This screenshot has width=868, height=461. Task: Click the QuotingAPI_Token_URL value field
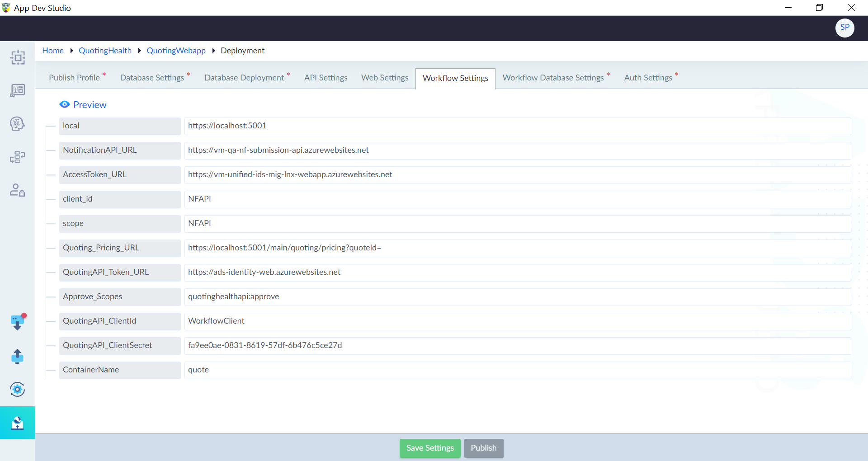point(518,273)
